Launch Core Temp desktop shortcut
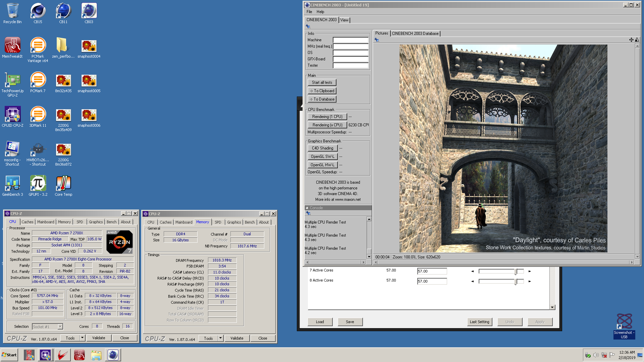Image resolution: width=644 pixels, height=362 pixels. (x=63, y=186)
